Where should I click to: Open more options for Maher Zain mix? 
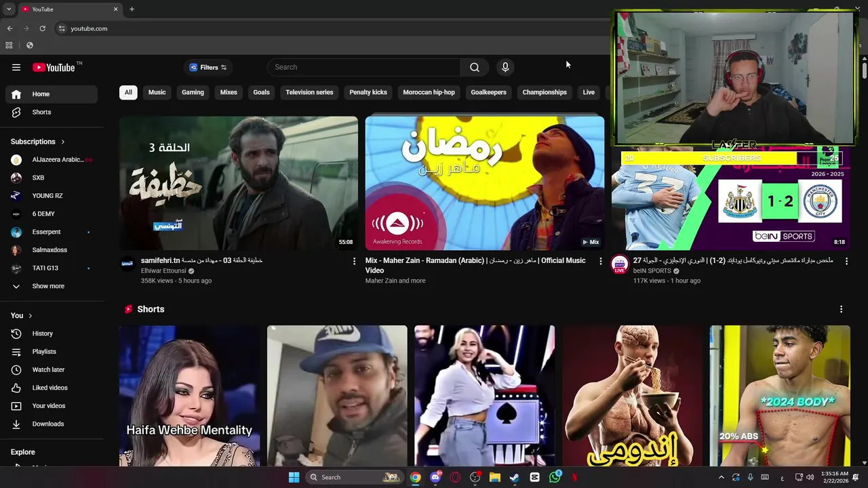[x=600, y=261]
